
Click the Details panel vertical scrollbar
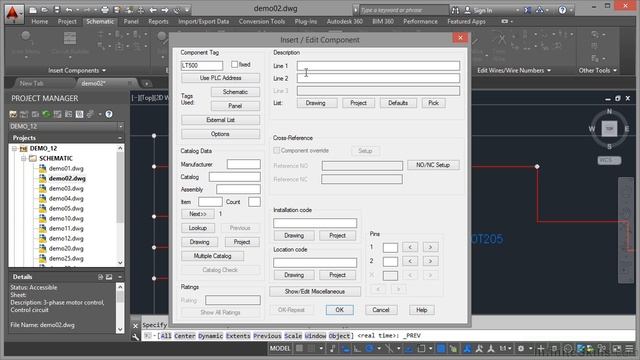pos(120,308)
